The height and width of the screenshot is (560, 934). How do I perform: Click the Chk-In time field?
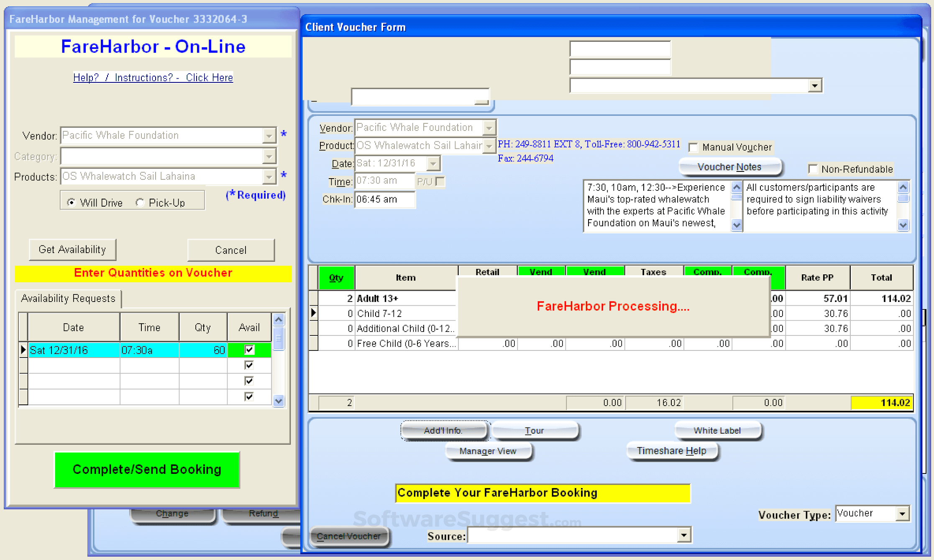click(384, 199)
